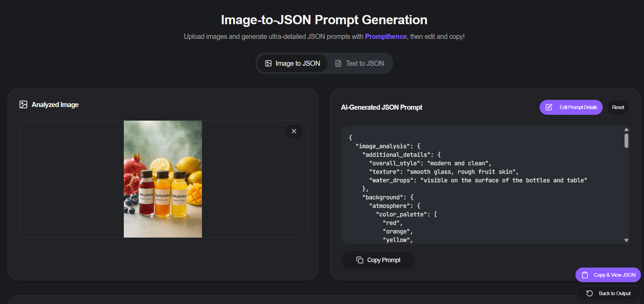Click the "Analyzed Image" heading
This screenshot has height=304, width=644.
click(x=55, y=105)
